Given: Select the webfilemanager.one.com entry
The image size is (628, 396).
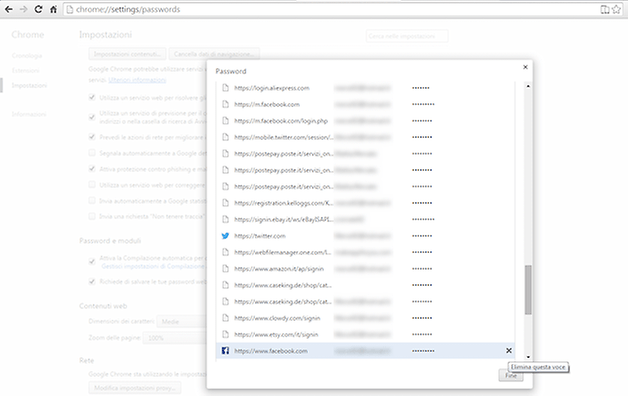Looking at the screenshot, I should tap(365, 252).
